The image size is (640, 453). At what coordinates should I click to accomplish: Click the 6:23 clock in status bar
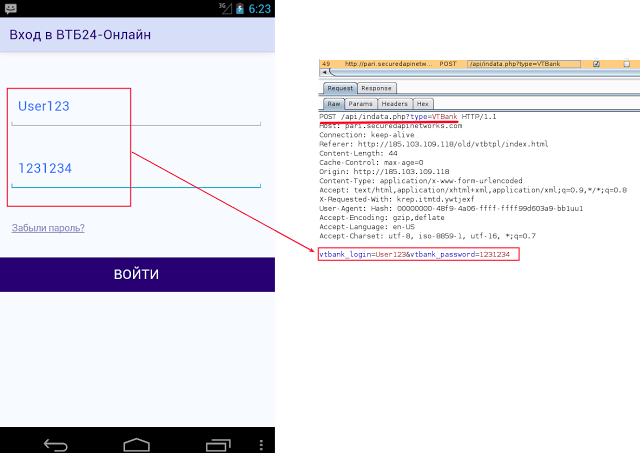click(x=261, y=9)
